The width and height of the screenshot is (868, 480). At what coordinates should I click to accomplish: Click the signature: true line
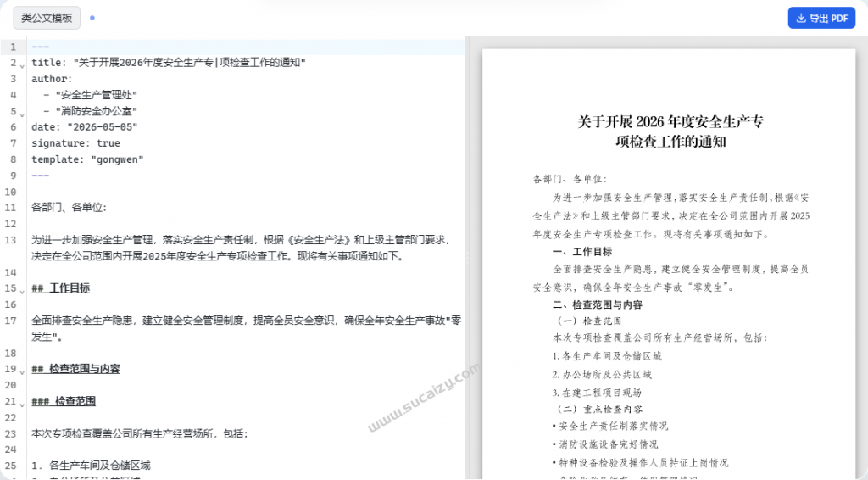click(x=75, y=142)
